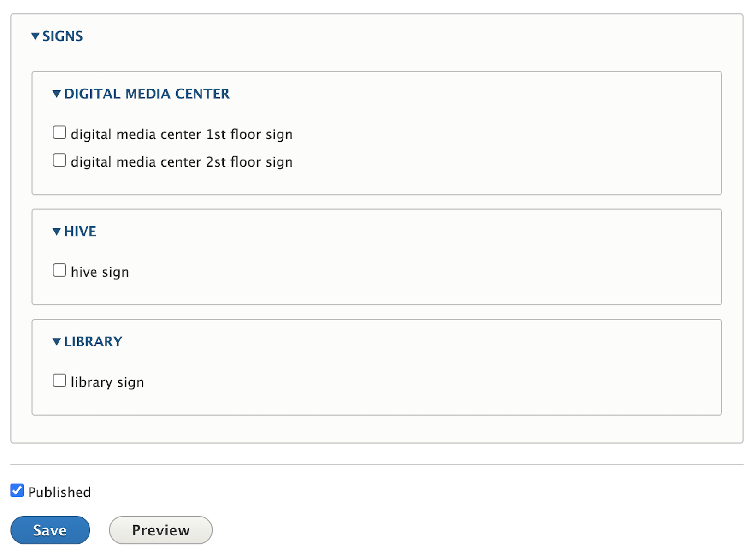Click the triangle icon beside HIVE

point(56,231)
